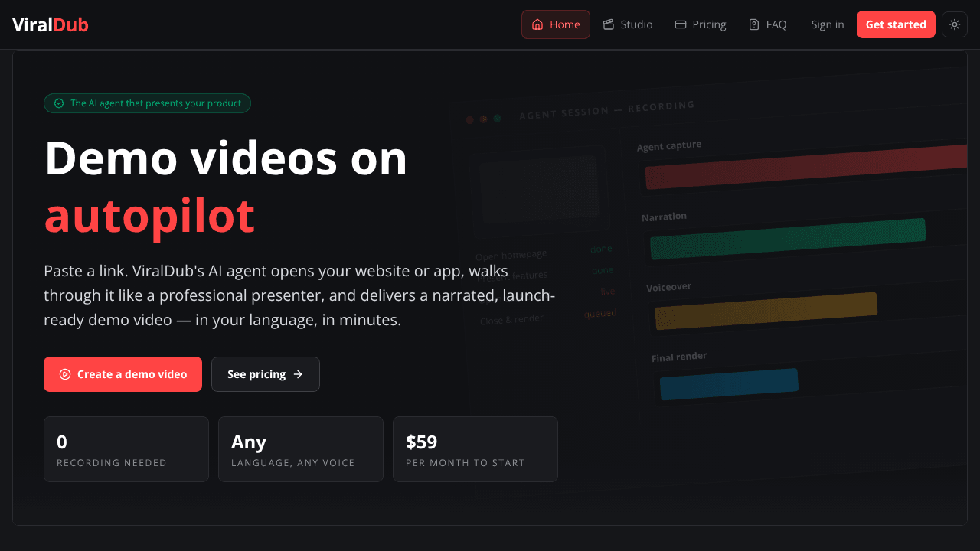
Task: Click the play icon in Create demo button
Action: 65,374
